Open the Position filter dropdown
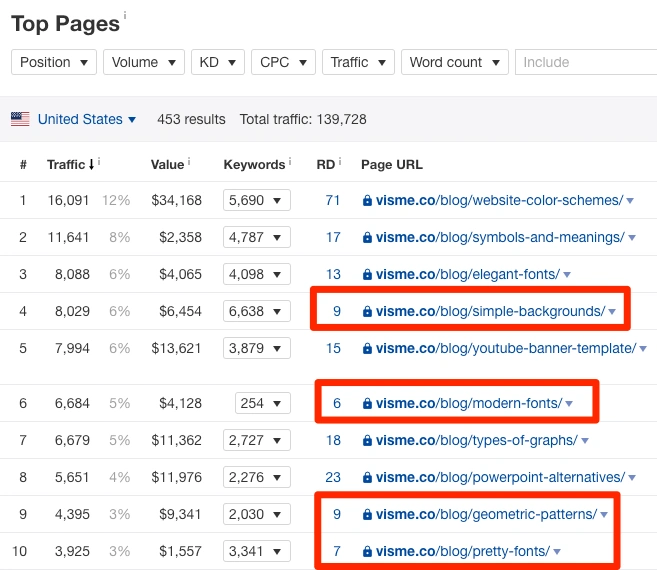657x570 pixels. pos(54,62)
